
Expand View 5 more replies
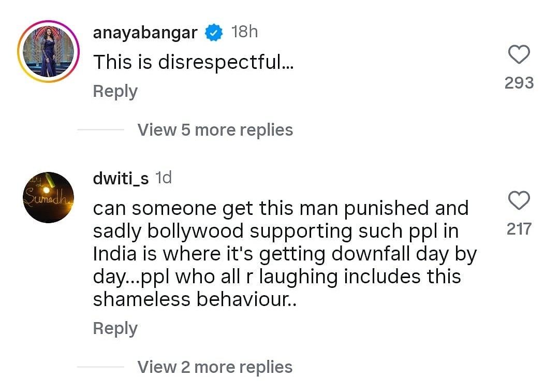point(215,130)
